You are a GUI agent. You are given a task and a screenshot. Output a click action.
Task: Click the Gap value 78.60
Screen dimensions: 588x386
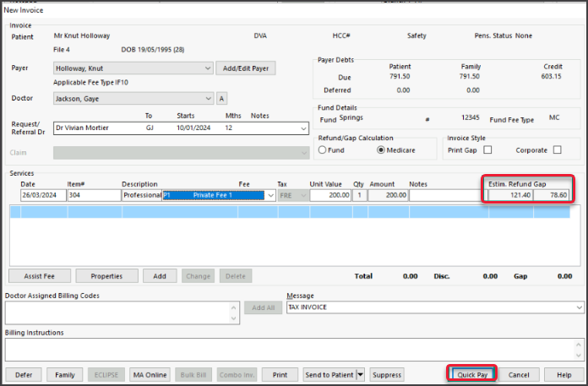pyautogui.click(x=551, y=195)
